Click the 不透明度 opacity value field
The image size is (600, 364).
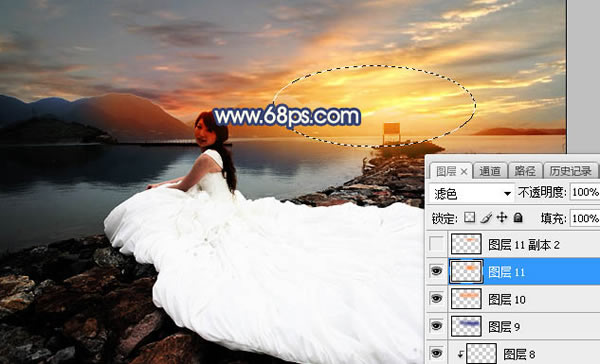[x=585, y=192]
